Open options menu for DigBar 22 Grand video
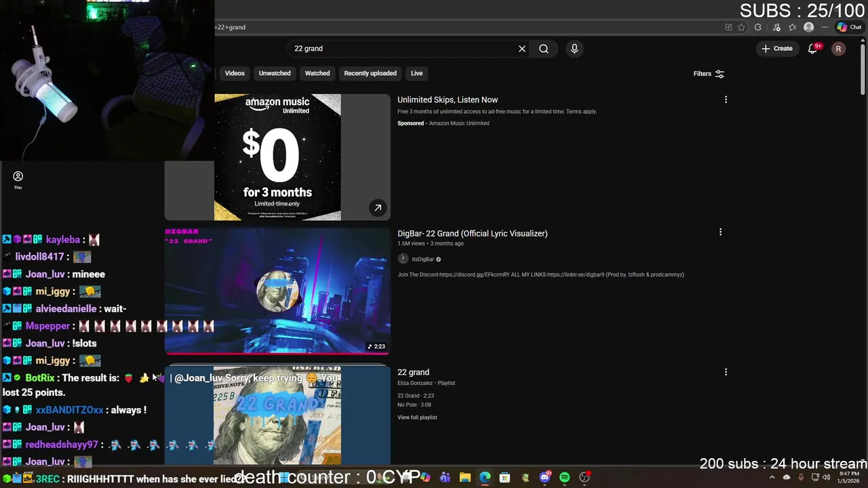Image resolution: width=868 pixels, height=488 pixels. [x=720, y=232]
